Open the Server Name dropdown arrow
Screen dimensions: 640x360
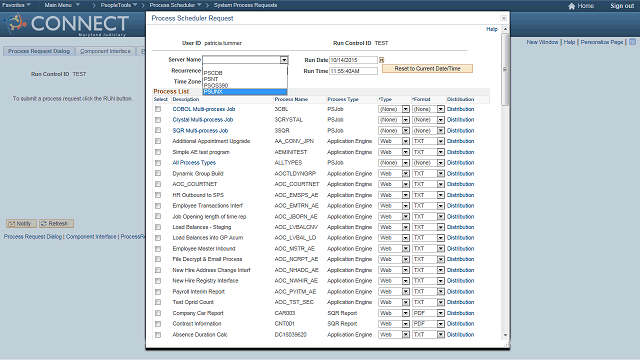284,60
